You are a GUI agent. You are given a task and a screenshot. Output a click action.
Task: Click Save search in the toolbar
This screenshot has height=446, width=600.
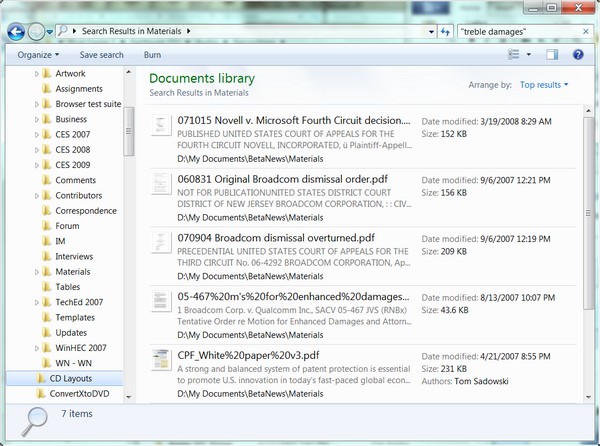(x=101, y=55)
